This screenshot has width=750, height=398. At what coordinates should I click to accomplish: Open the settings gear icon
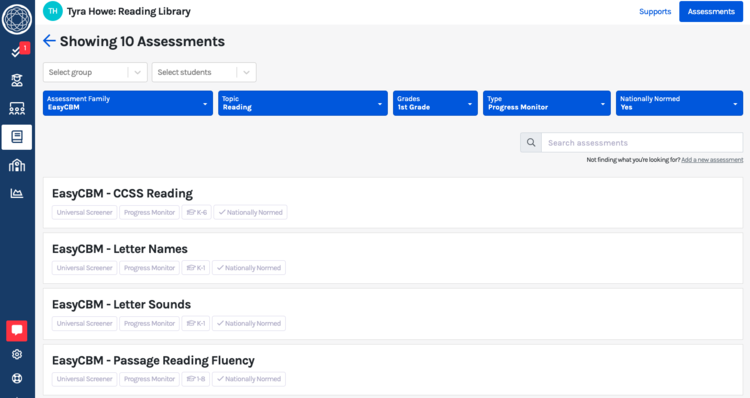coord(17,354)
